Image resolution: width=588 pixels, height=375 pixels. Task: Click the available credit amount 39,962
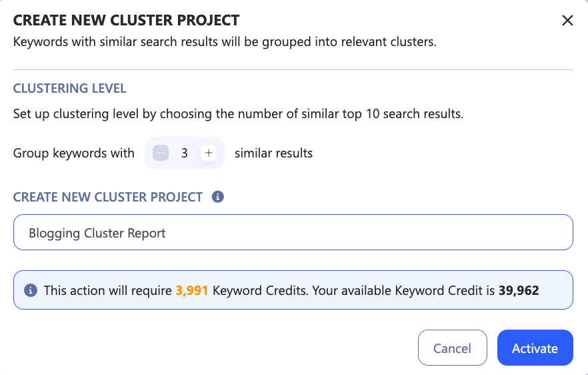tap(519, 290)
